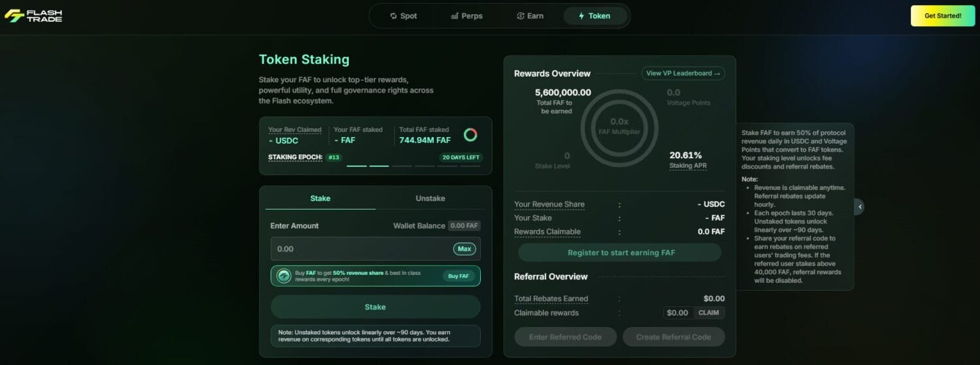Select the Token tab
The height and width of the screenshot is (365, 980).
coord(595,16)
